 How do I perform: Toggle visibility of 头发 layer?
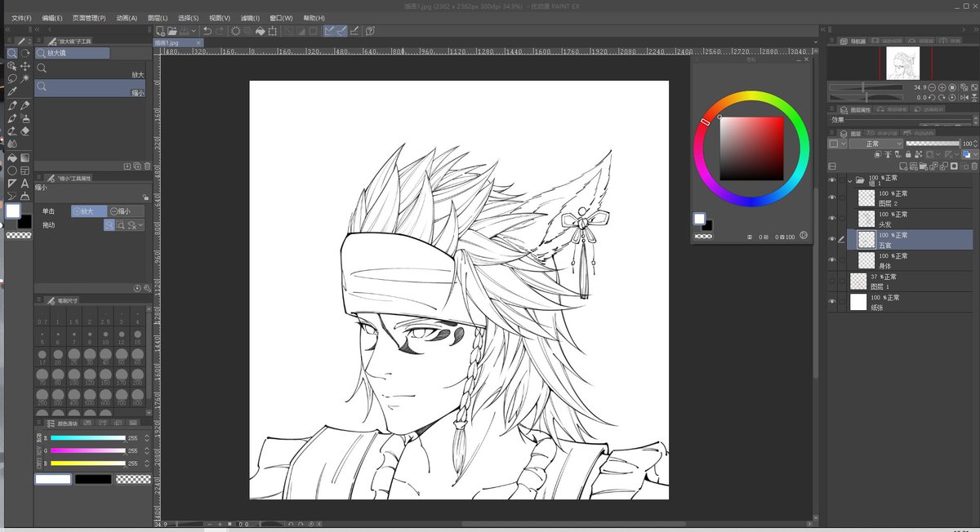pyautogui.click(x=832, y=219)
